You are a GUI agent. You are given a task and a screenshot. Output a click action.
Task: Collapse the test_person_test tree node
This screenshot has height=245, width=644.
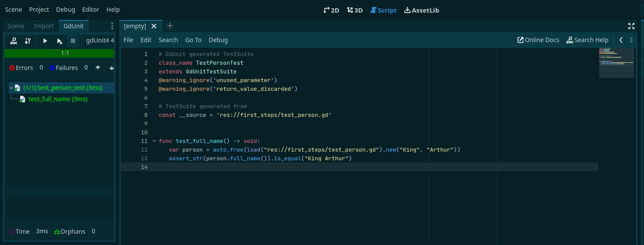tap(11, 88)
